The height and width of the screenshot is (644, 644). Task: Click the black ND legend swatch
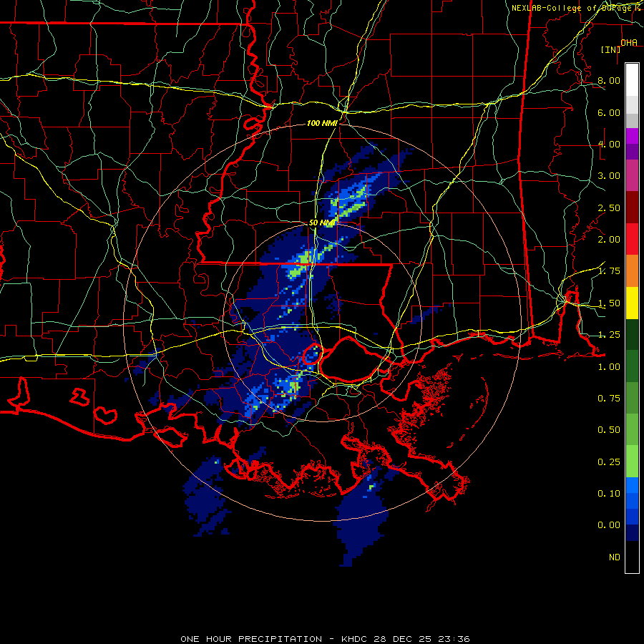click(632, 557)
